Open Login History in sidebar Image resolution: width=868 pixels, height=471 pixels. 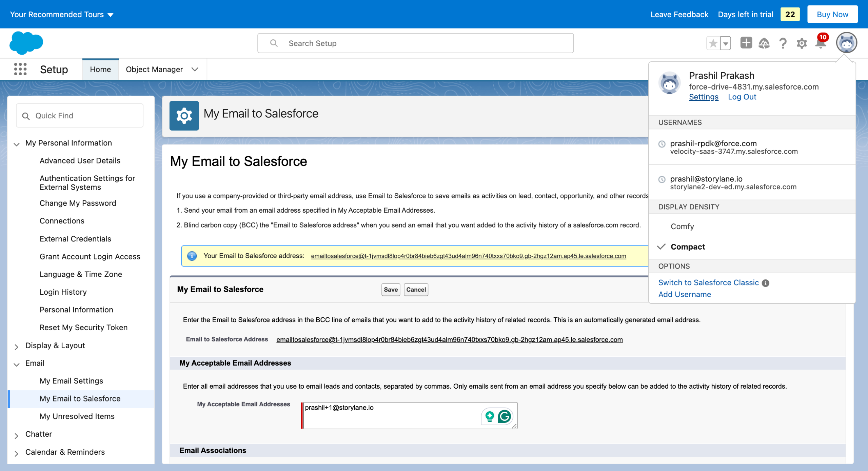click(x=63, y=292)
